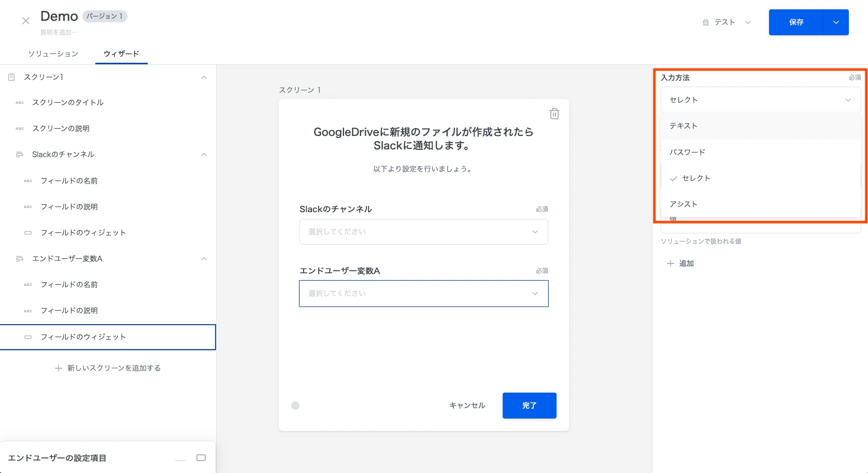Viewport: 868px width, 473px height.
Task: Click the X icon beside Demo title
Action: tap(26, 21)
